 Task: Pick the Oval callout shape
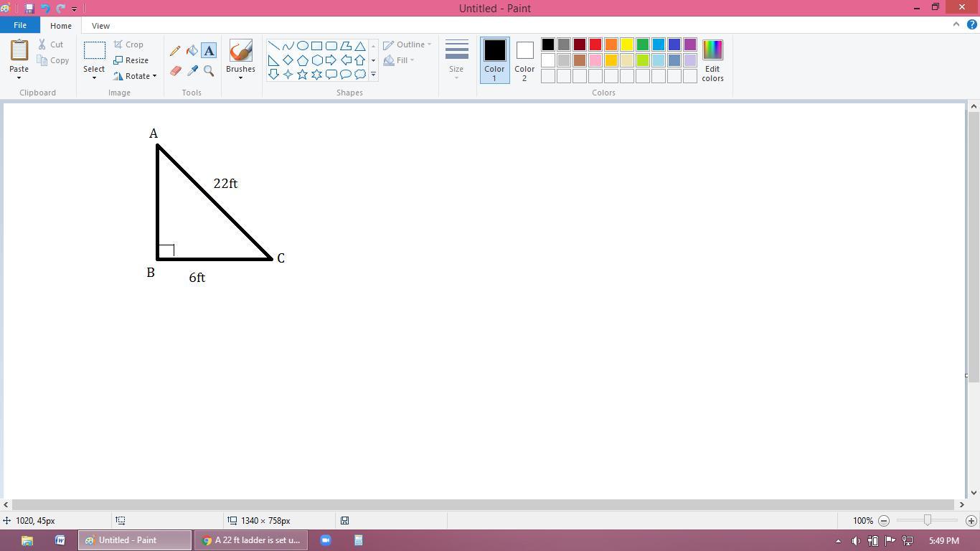pos(346,74)
